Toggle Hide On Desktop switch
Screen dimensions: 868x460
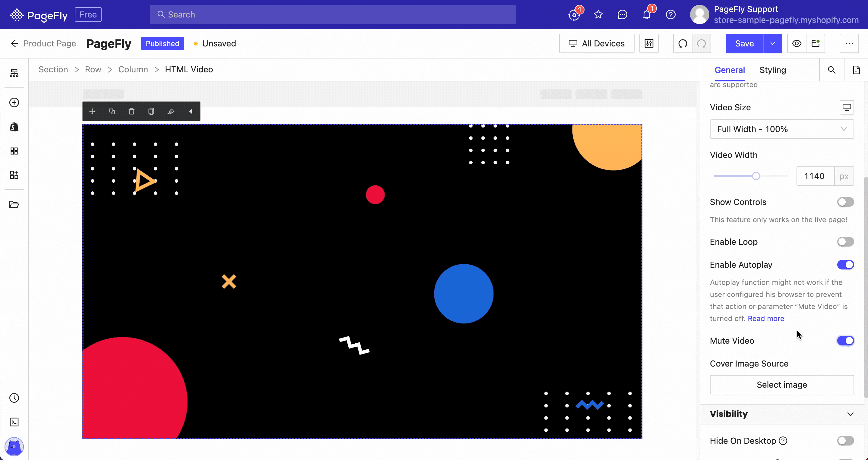tap(845, 441)
